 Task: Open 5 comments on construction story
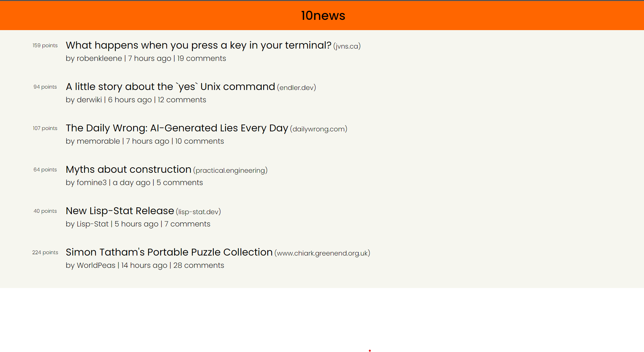(180, 183)
